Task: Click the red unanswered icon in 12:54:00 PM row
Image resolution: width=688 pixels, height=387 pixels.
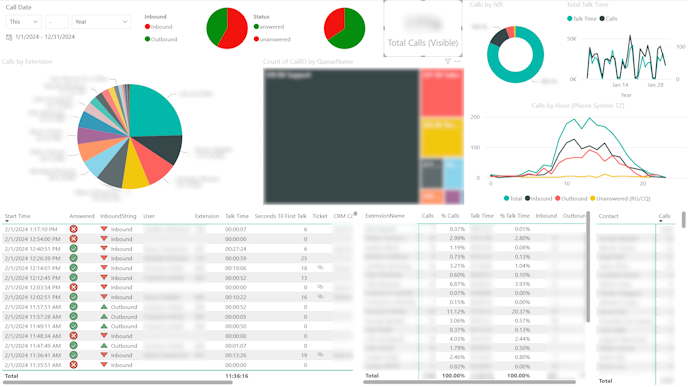Action: (x=74, y=239)
